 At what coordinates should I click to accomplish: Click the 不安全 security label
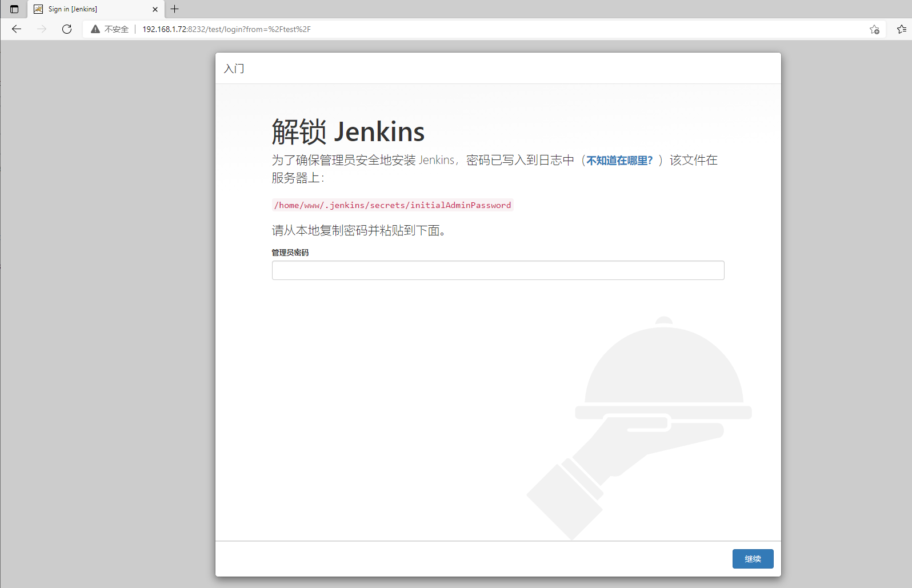click(117, 29)
